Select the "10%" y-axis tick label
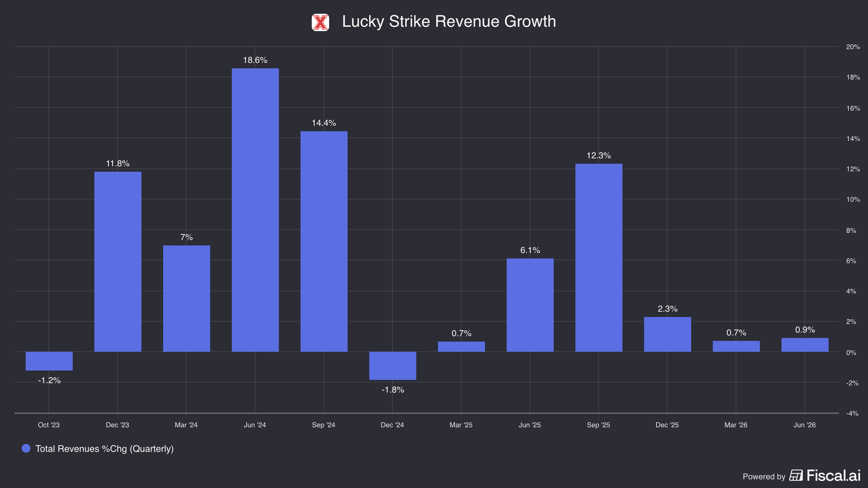The height and width of the screenshot is (488, 868). (x=853, y=199)
